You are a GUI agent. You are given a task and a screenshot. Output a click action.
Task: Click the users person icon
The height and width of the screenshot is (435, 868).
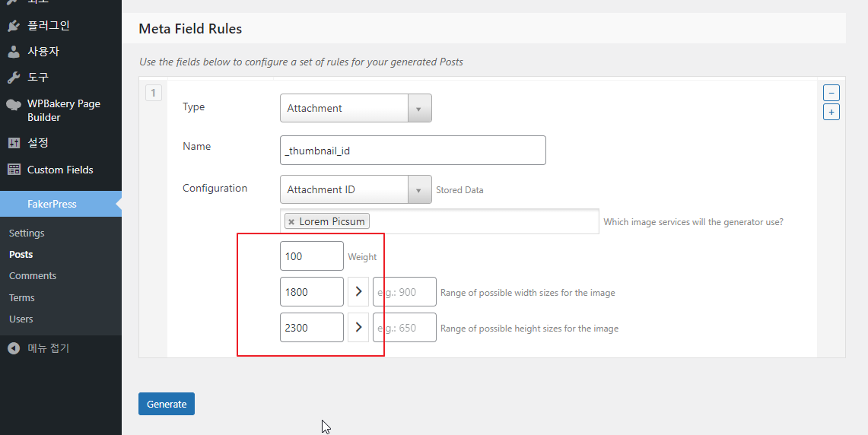coord(14,52)
